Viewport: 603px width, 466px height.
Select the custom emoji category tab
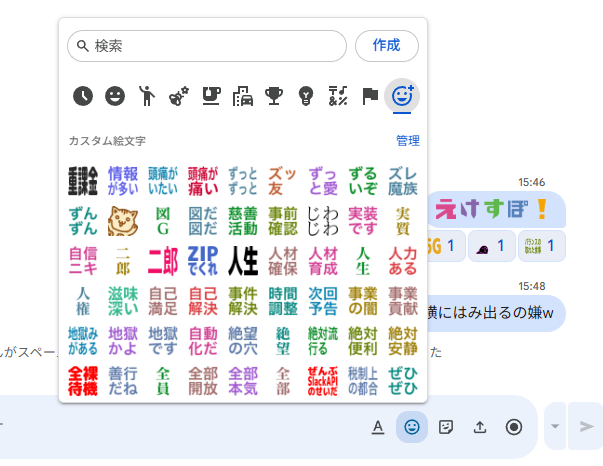click(x=402, y=96)
